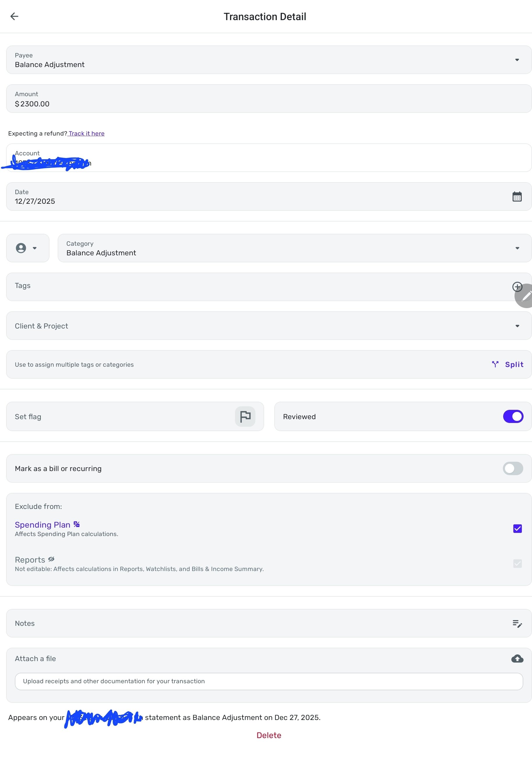The width and height of the screenshot is (532, 757).
Task: Open the Notes edit icon
Action: [517, 623]
